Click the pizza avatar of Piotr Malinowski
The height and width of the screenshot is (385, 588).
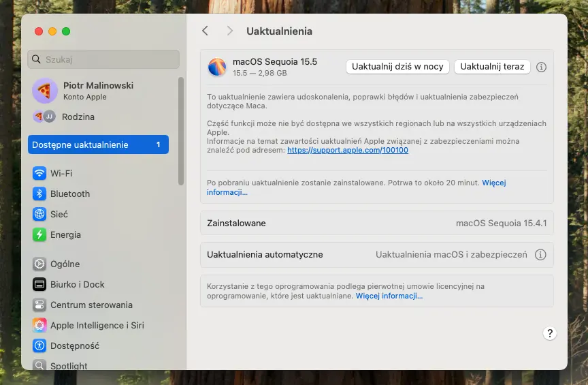pyautogui.click(x=45, y=91)
